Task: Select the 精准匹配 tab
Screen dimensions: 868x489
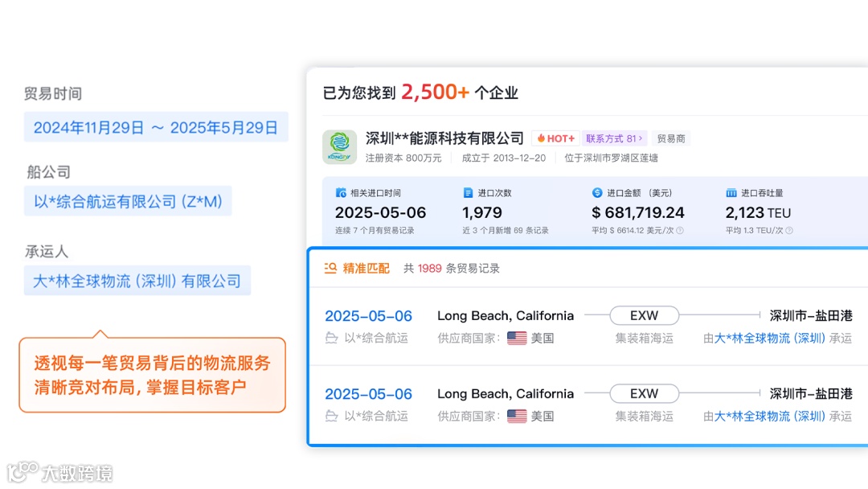Action: 366,268
